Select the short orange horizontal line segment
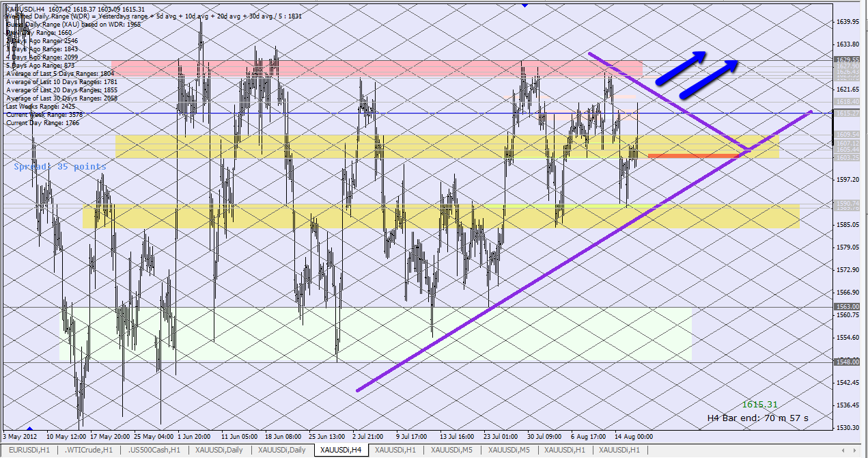 pos(695,155)
